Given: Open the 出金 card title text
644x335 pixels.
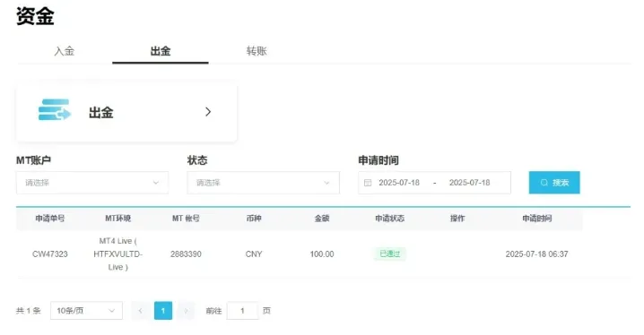Looking at the screenshot, I should tap(101, 112).
